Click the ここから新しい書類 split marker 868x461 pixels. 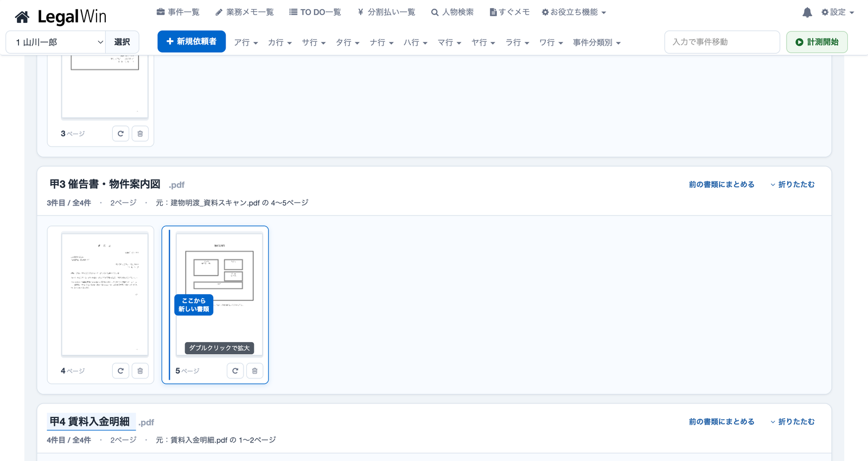click(194, 305)
